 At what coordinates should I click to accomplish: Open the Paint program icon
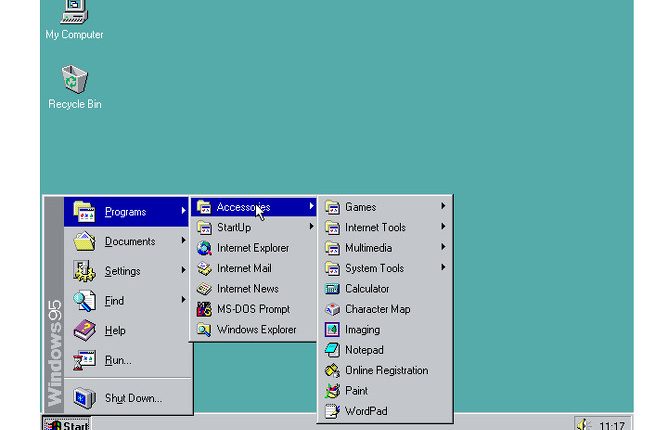click(x=333, y=391)
